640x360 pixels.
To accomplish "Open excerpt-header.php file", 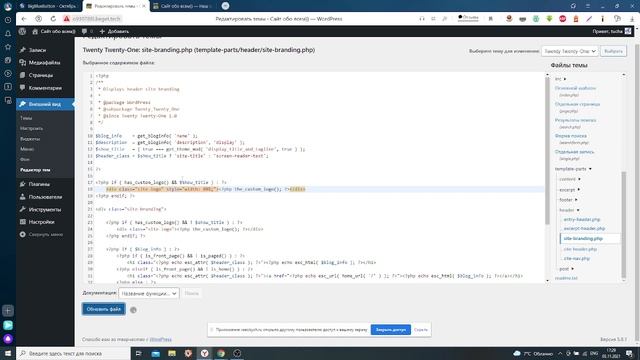I will tap(584, 229).
